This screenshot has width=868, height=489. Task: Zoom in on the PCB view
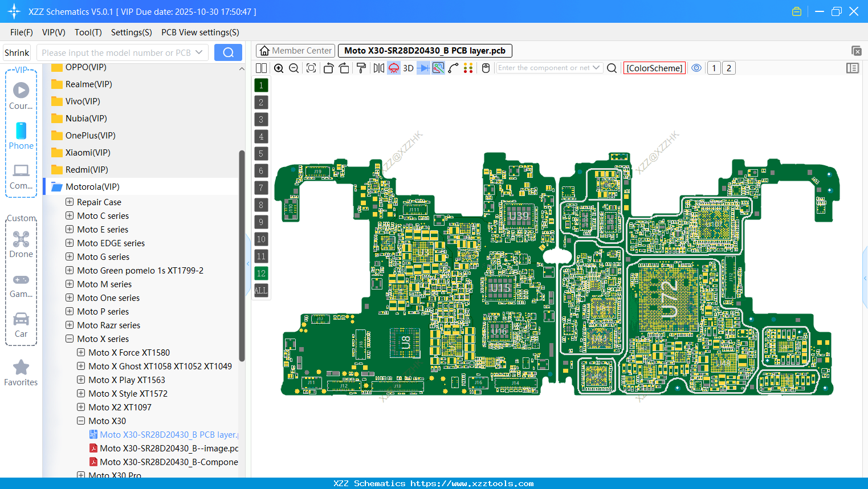pyautogui.click(x=279, y=68)
